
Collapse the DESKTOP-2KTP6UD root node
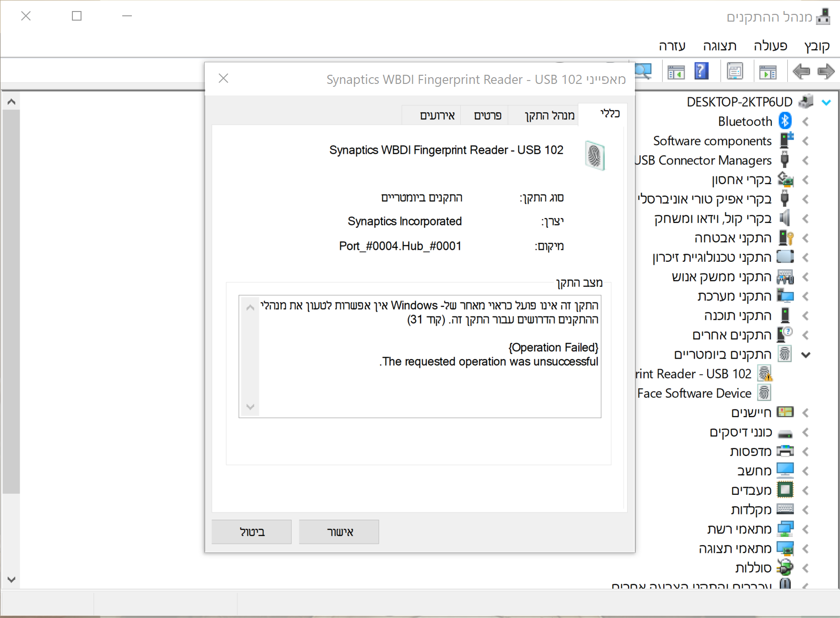[x=826, y=102]
